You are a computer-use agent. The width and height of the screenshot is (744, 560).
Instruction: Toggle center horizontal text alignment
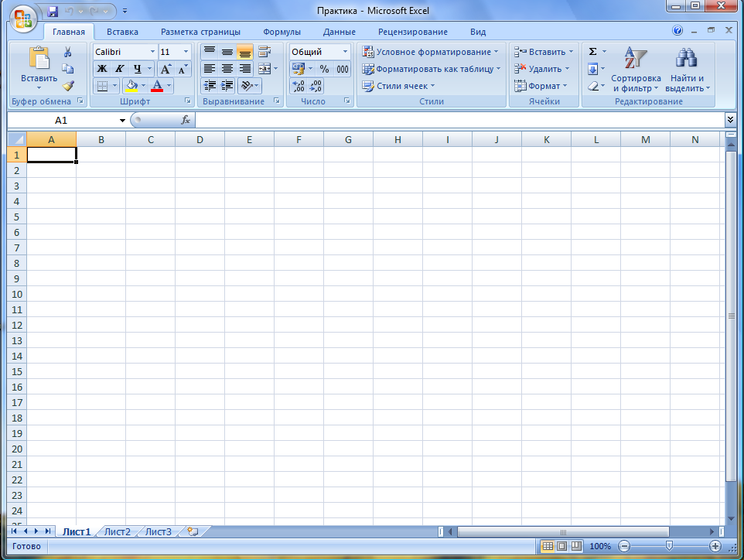pyautogui.click(x=227, y=69)
